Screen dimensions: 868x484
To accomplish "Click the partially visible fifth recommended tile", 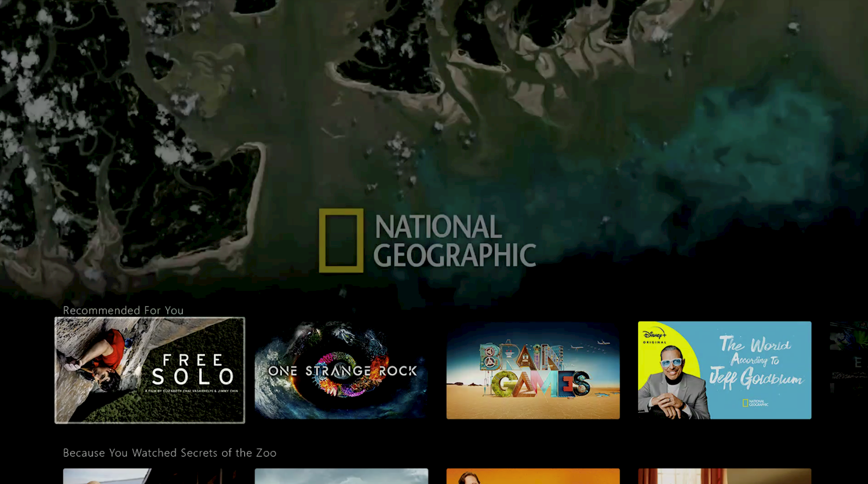I will click(849, 369).
